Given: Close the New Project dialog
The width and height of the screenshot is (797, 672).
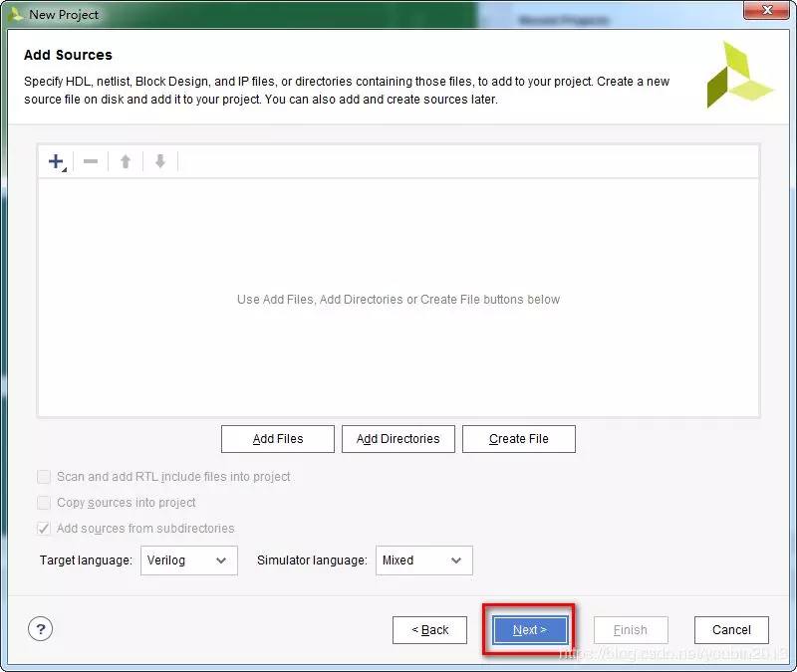Looking at the screenshot, I should coord(767,10).
